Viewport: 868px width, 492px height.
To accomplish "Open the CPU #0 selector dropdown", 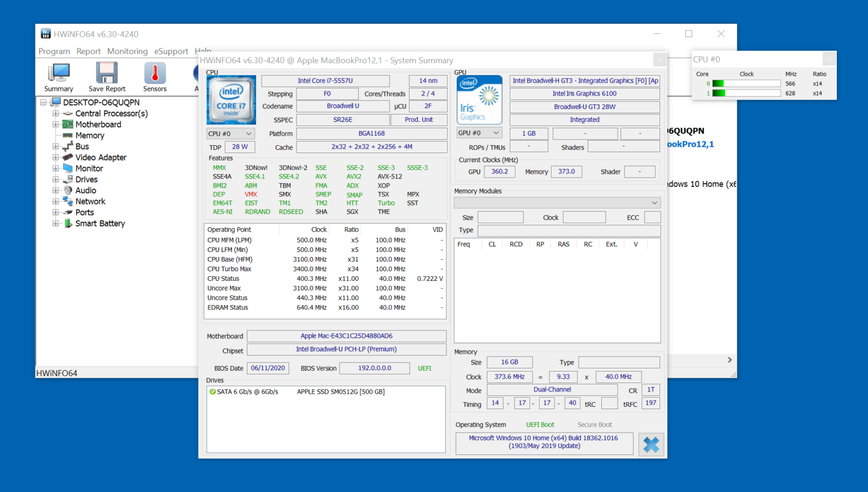I will pyautogui.click(x=231, y=134).
